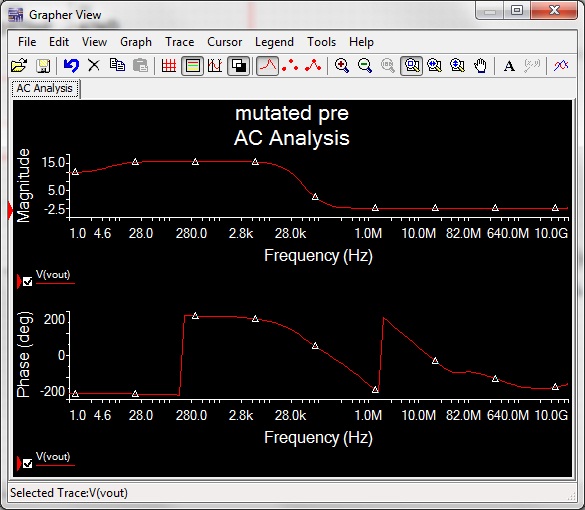Toggle the black-and-white background icon

pos(238,66)
